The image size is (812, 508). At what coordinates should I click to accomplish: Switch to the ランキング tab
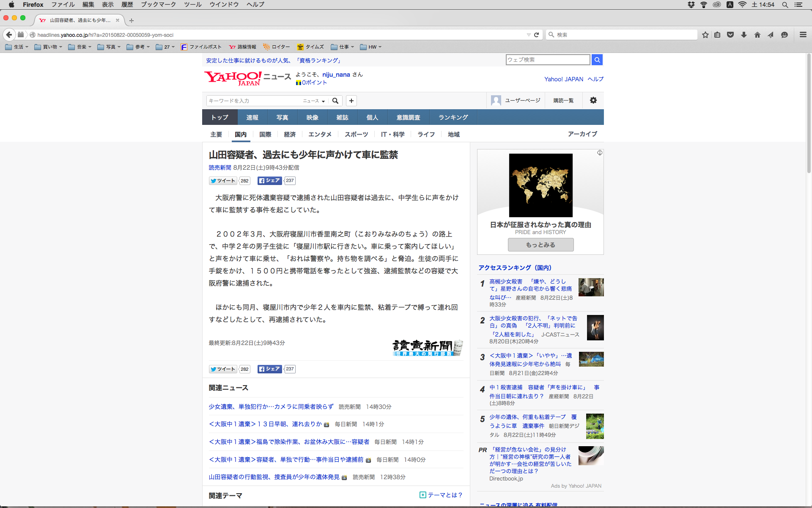(x=453, y=117)
